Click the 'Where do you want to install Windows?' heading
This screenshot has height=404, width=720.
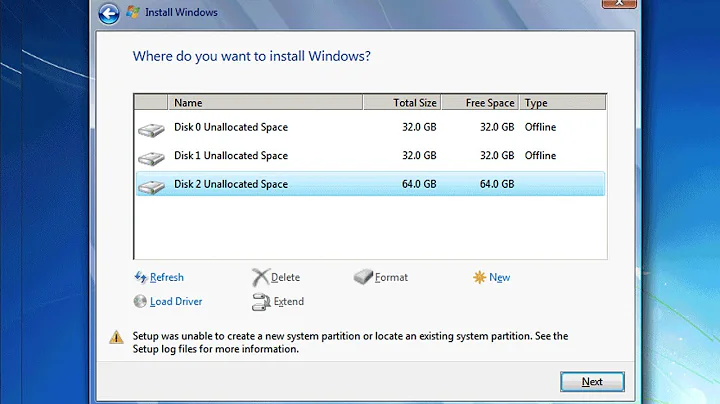point(252,56)
